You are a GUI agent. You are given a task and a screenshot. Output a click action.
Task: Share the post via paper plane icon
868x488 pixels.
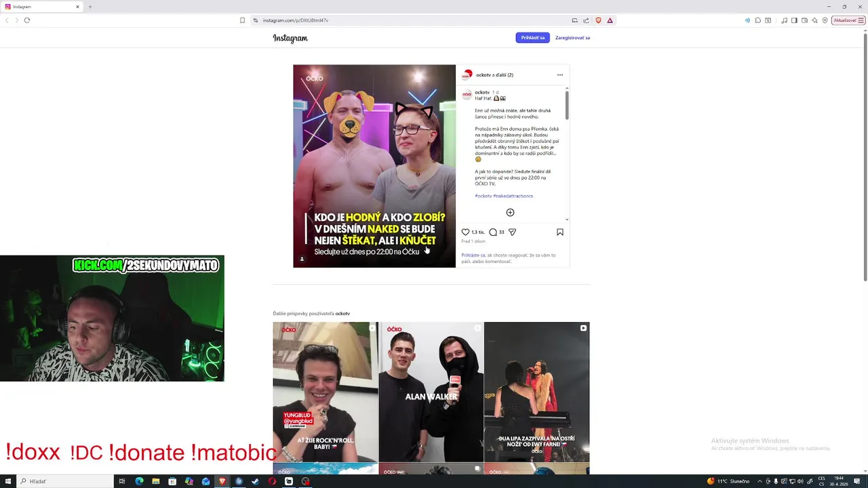pyautogui.click(x=512, y=232)
